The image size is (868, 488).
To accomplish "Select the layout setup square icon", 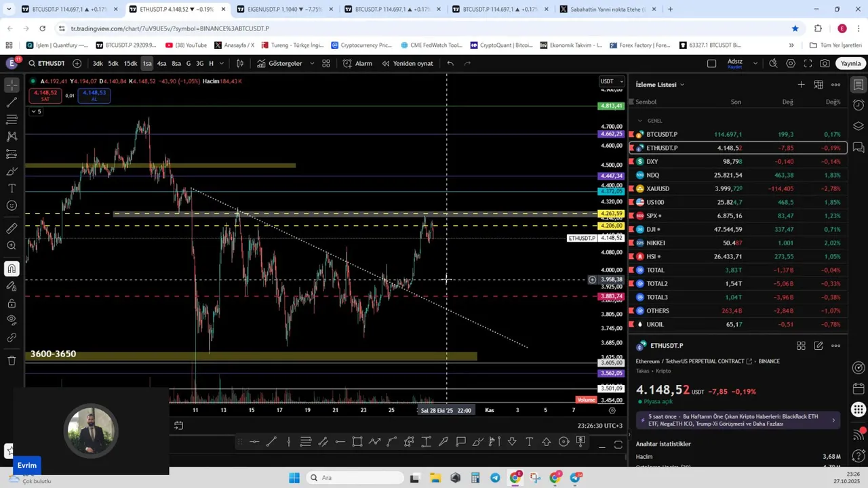I will click(711, 63).
